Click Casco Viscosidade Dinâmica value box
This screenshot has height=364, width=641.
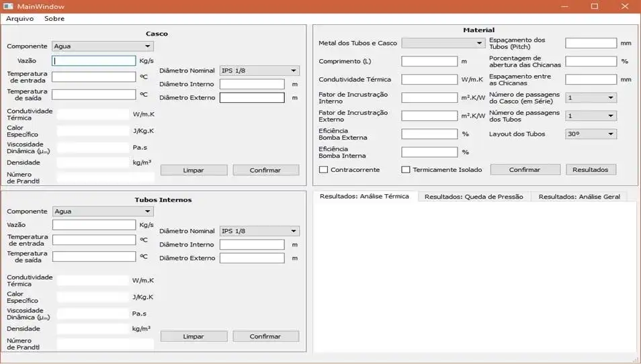click(93, 148)
